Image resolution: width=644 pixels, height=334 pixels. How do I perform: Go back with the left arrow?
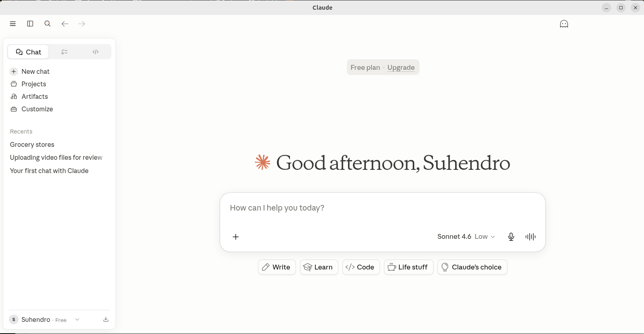point(65,24)
